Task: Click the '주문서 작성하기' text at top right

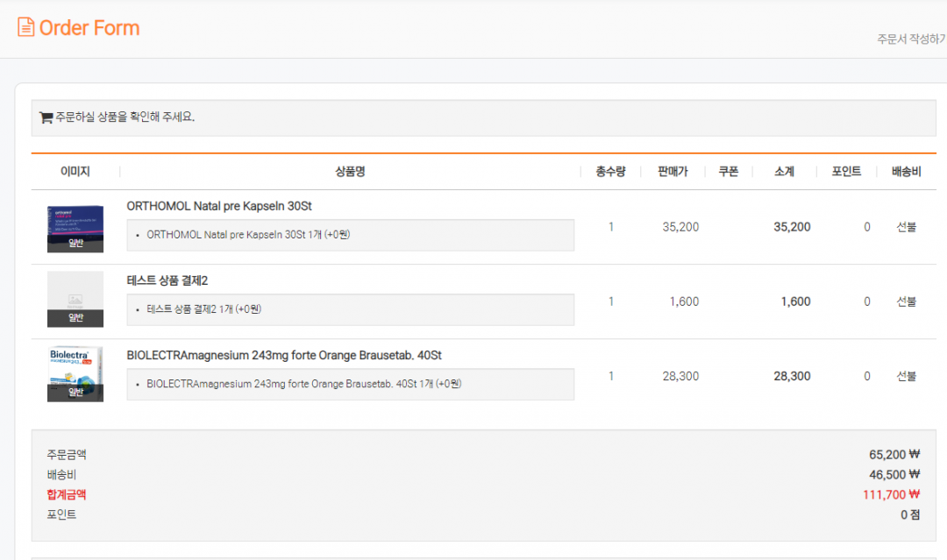Action: coord(911,39)
